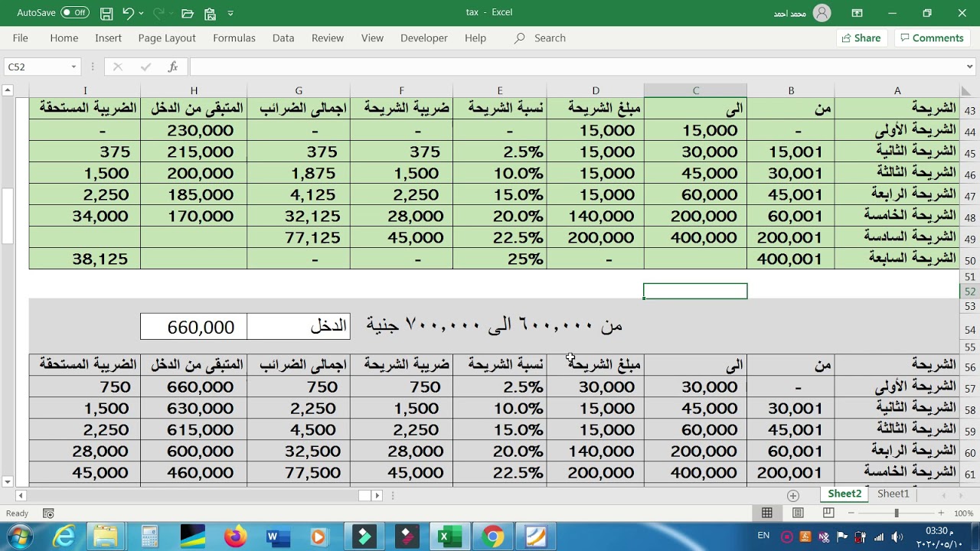Switch to the Sheet2 tab
Viewport: 980px width, 551px height.
tap(844, 494)
